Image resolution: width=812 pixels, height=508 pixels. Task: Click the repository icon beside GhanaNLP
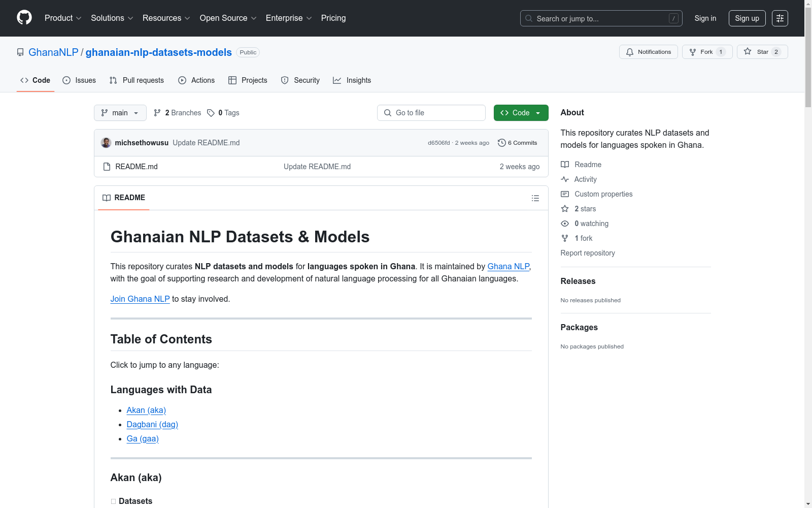(20, 52)
